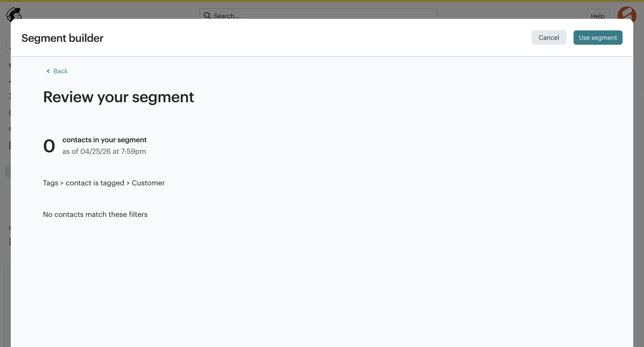
Task: Open the Mailchimp logo in background page
Action: [14, 14]
